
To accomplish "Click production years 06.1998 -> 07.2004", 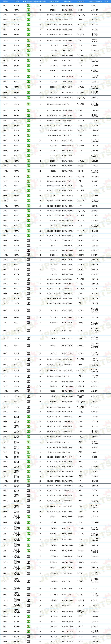I will (54, 431).
